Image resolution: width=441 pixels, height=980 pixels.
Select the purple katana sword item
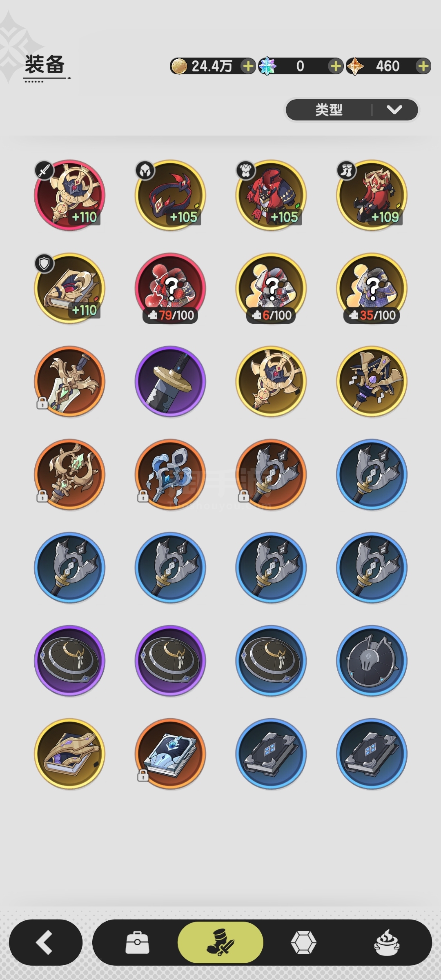(x=170, y=381)
